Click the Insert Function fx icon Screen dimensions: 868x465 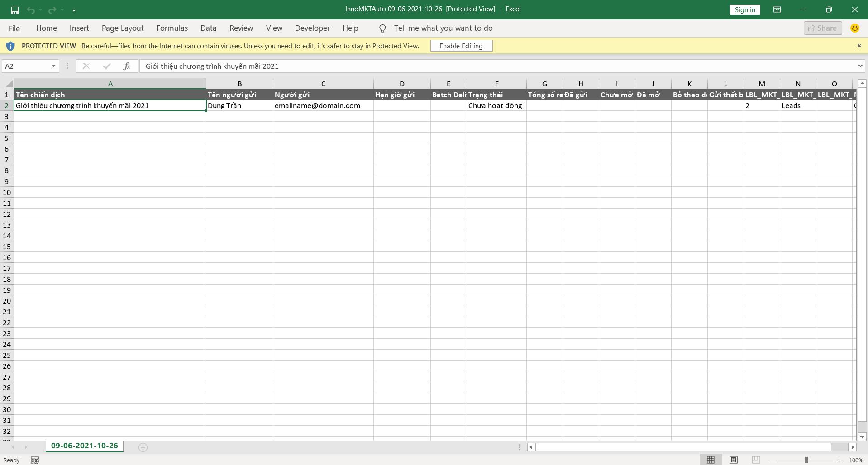[127, 66]
